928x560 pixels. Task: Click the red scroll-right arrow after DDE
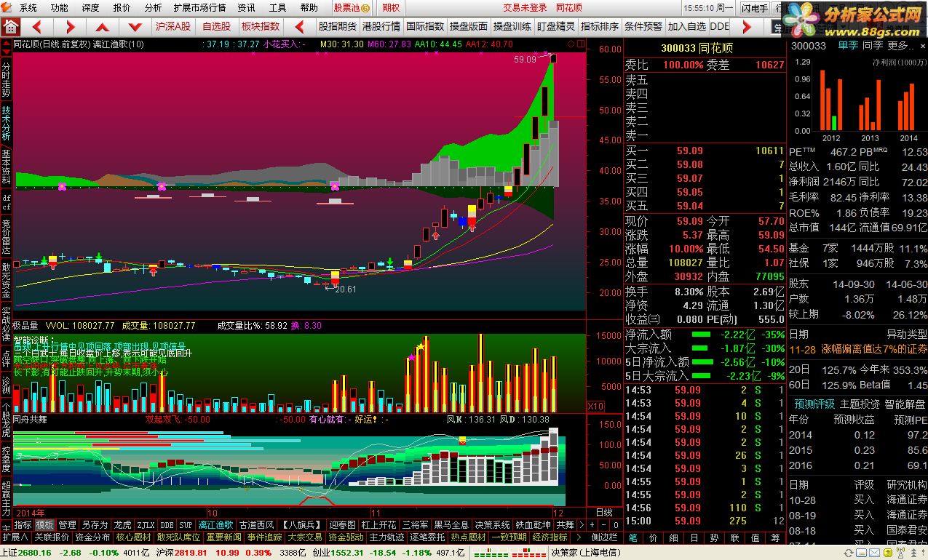coord(747,27)
